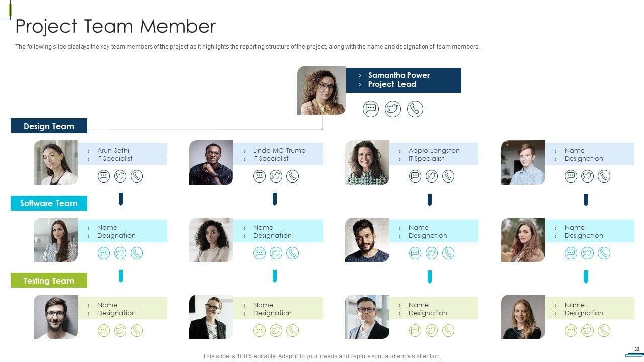This screenshot has width=644, height=362.
Task: Click Arun Sethi's profile photo
Action: point(56,162)
